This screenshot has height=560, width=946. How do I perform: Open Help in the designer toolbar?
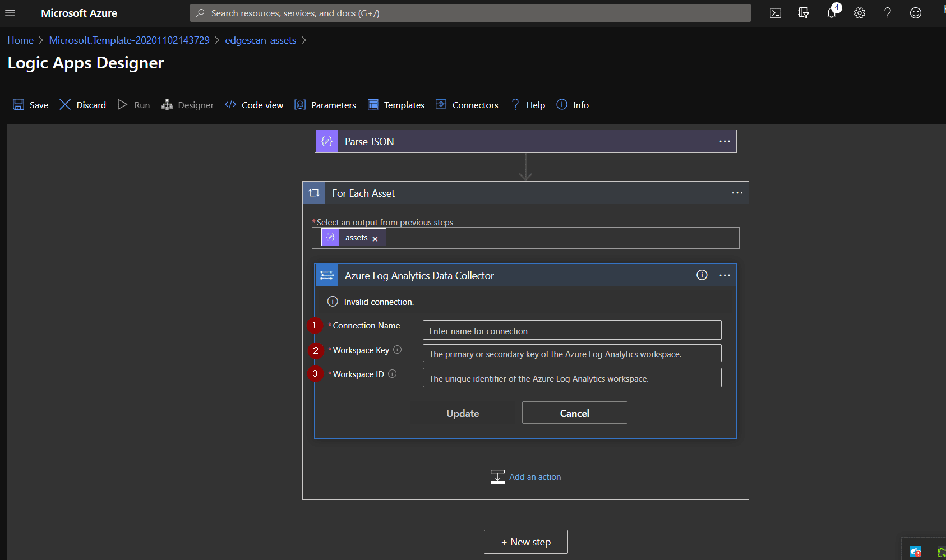[528, 105]
